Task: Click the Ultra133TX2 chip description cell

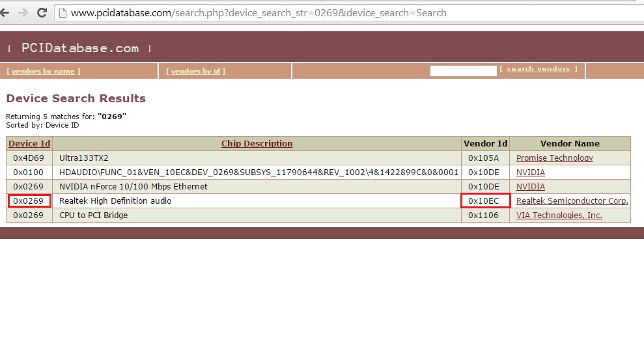Action: (83, 158)
